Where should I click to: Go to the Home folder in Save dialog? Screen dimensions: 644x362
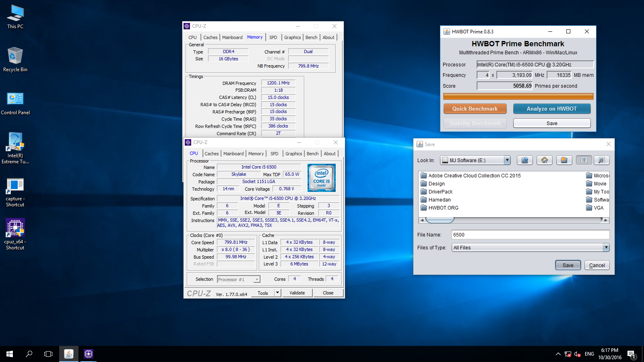pos(545,160)
